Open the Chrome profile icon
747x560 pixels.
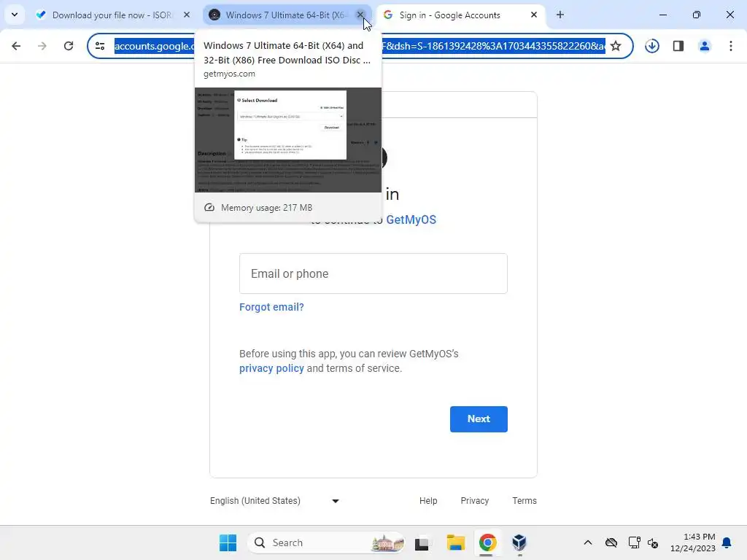pyautogui.click(x=705, y=46)
